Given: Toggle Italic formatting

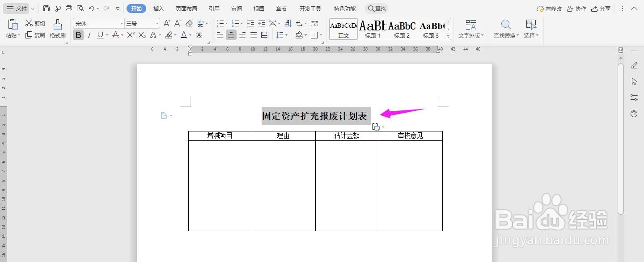Looking at the screenshot, I should [x=89, y=35].
